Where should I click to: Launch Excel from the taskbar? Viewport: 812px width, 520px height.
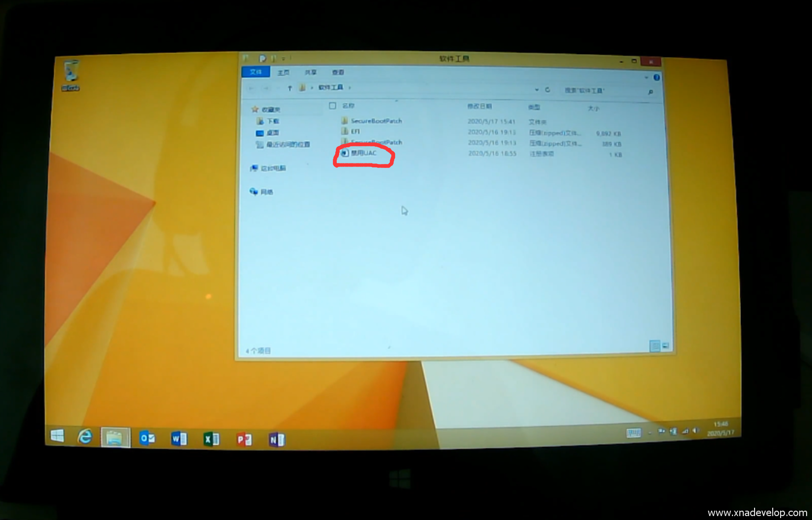[211, 439]
